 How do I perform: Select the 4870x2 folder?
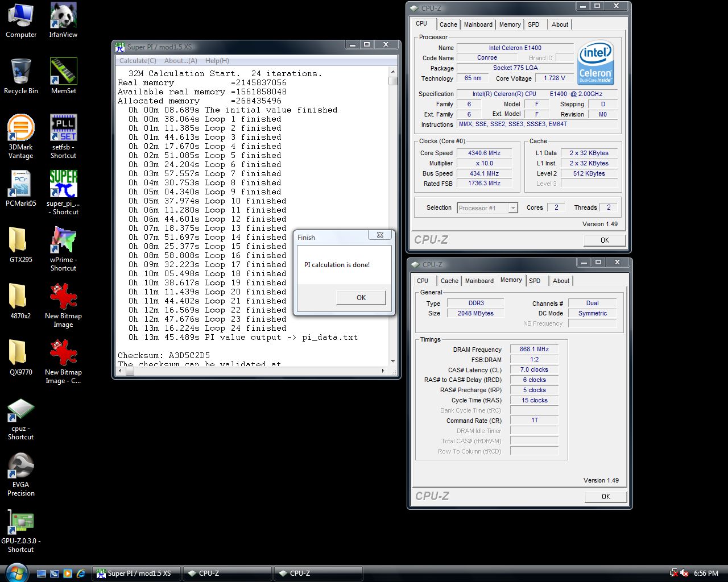pyautogui.click(x=21, y=302)
